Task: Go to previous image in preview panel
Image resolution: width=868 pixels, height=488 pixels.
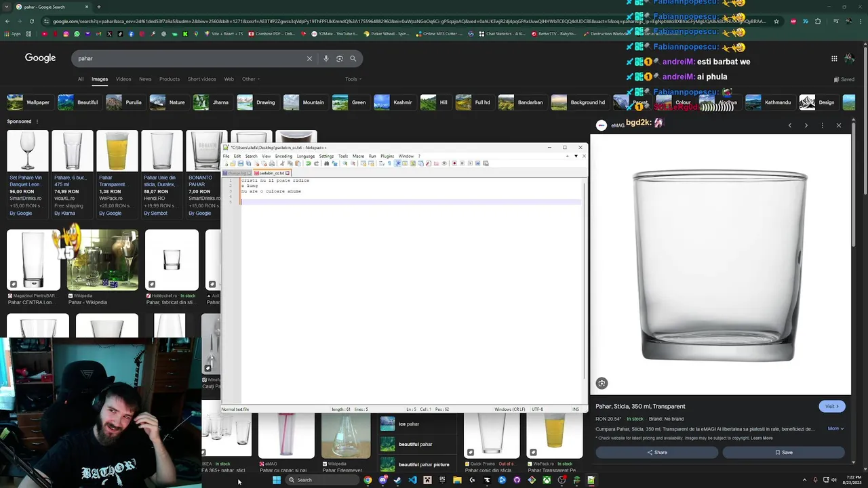Action: [789, 125]
